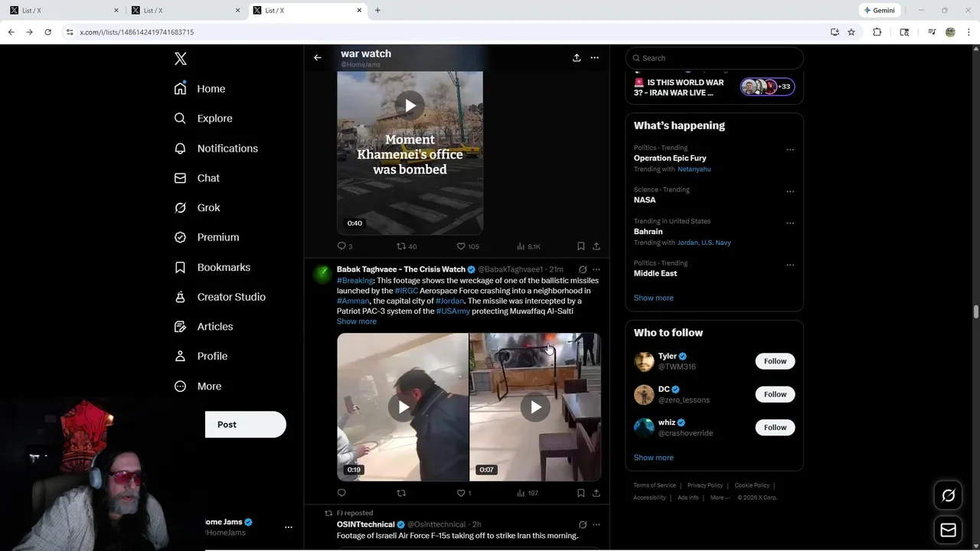Open account menu dots beside Home Jams

[x=289, y=527]
